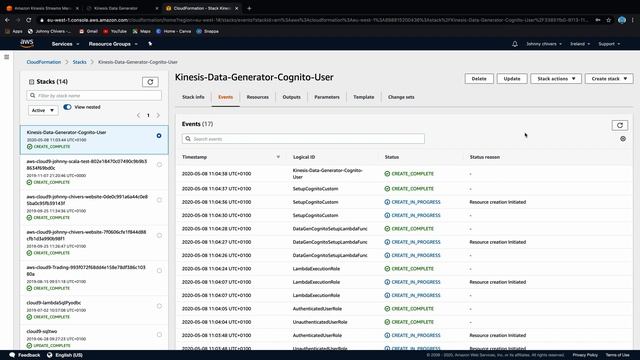Open the Events table settings gear

(623, 139)
